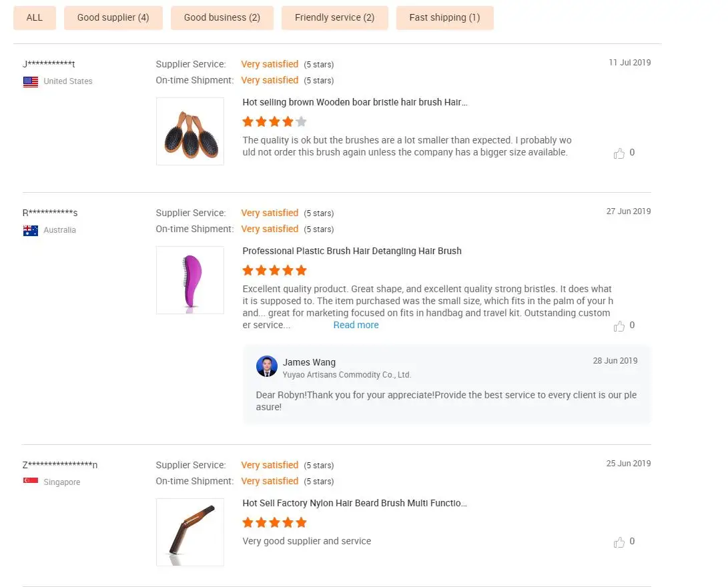Click the United States flag icon
The width and height of the screenshot is (728, 587).
[31, 81]
